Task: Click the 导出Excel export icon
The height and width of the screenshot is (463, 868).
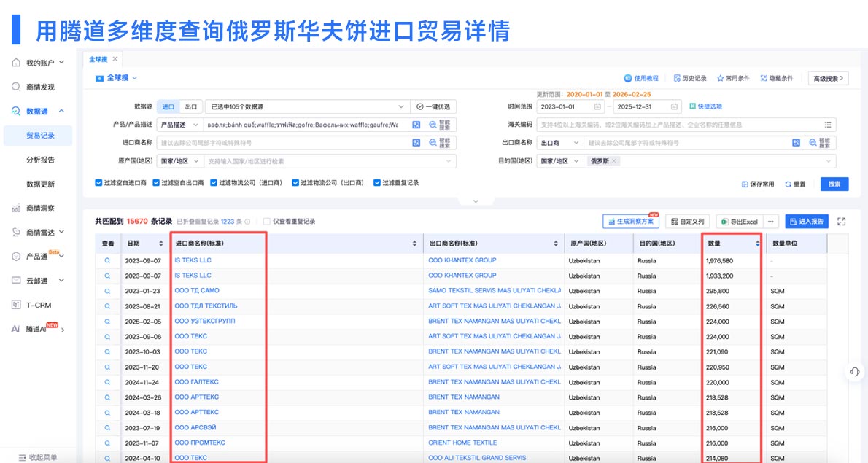Action: coord(724,222)
